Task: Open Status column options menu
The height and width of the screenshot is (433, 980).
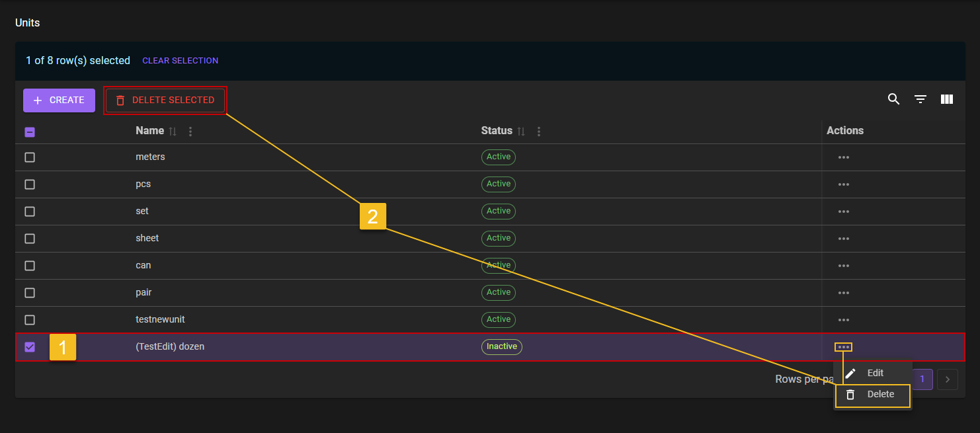Action: click(538, 132)
